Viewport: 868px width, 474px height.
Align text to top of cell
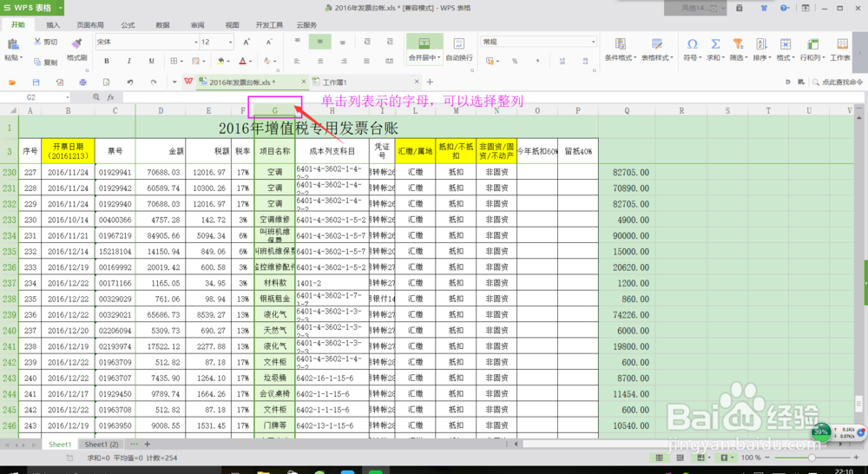coord(297,42)
